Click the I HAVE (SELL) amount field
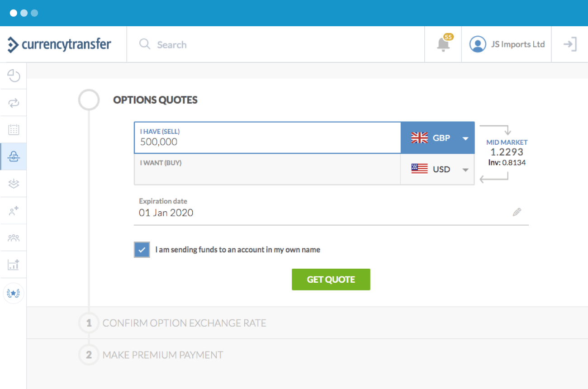The width and height of the screenshot is (588, 389). point(267,138)
